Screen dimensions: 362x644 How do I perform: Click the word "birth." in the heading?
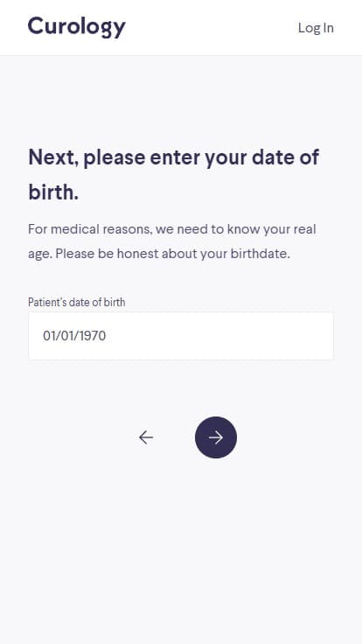[x=53, y=192]
